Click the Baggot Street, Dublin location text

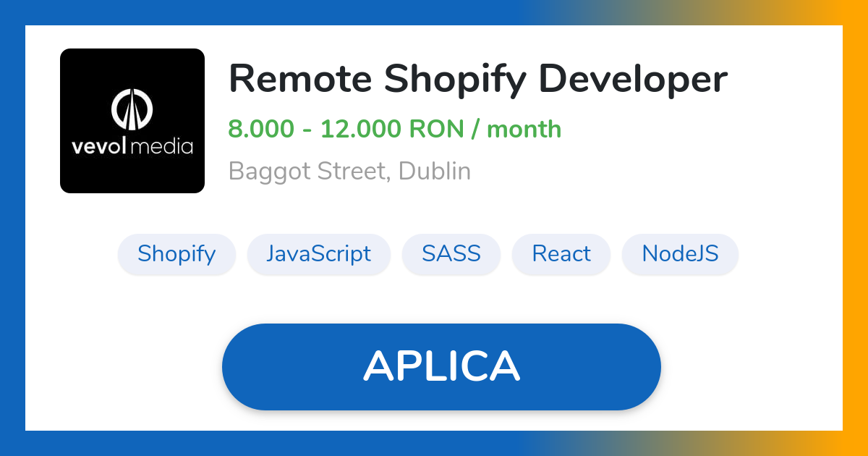pos(349,171)
